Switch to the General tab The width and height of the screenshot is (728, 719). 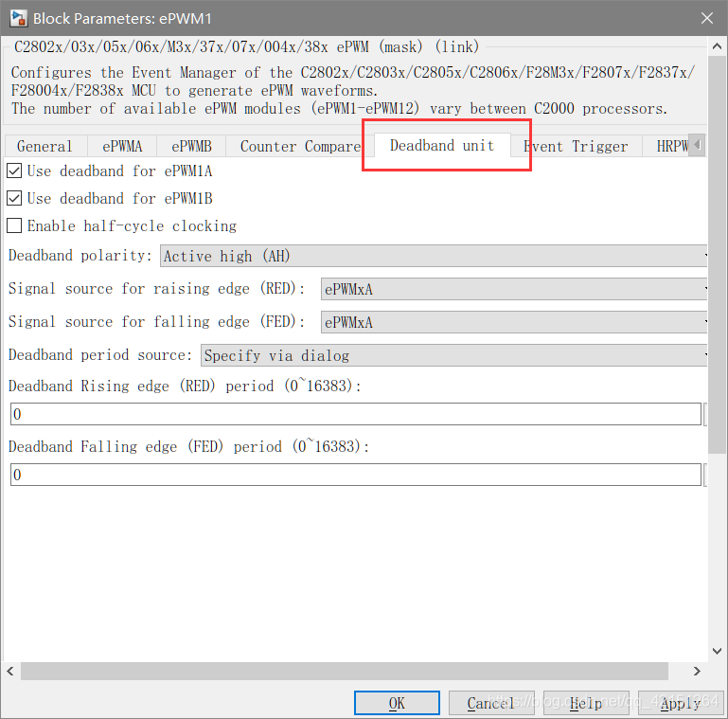pos(45,146)
